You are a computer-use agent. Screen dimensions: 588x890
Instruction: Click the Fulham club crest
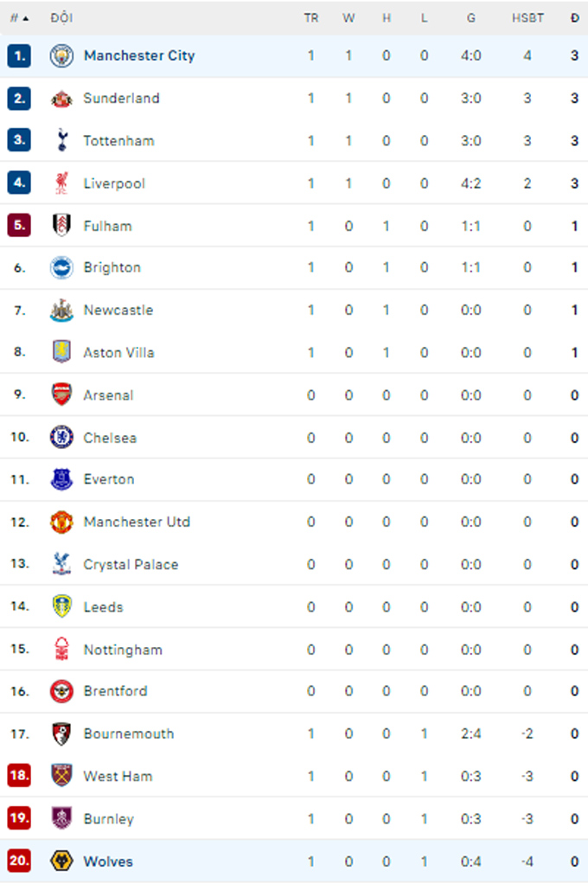tap(61, 225)
